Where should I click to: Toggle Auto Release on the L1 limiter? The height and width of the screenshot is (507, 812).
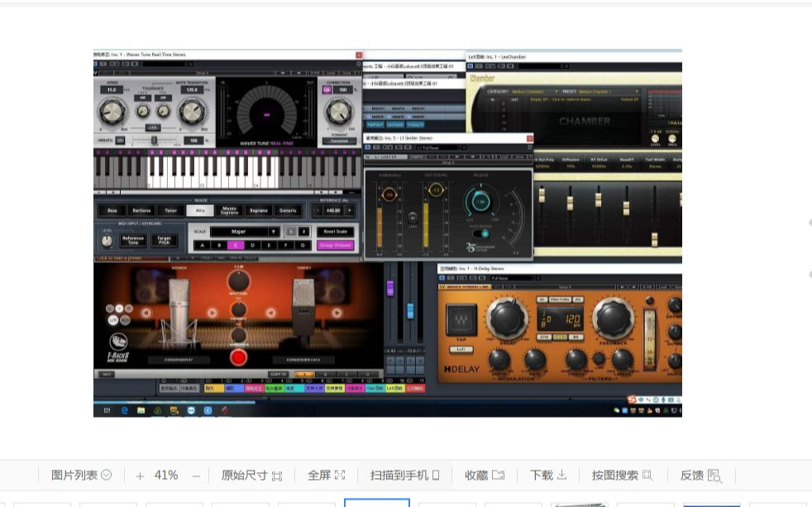[x=479, y=234]
